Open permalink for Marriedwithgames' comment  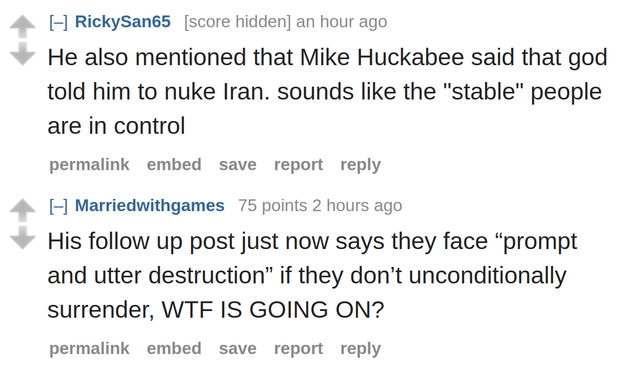tap(89, 349)
